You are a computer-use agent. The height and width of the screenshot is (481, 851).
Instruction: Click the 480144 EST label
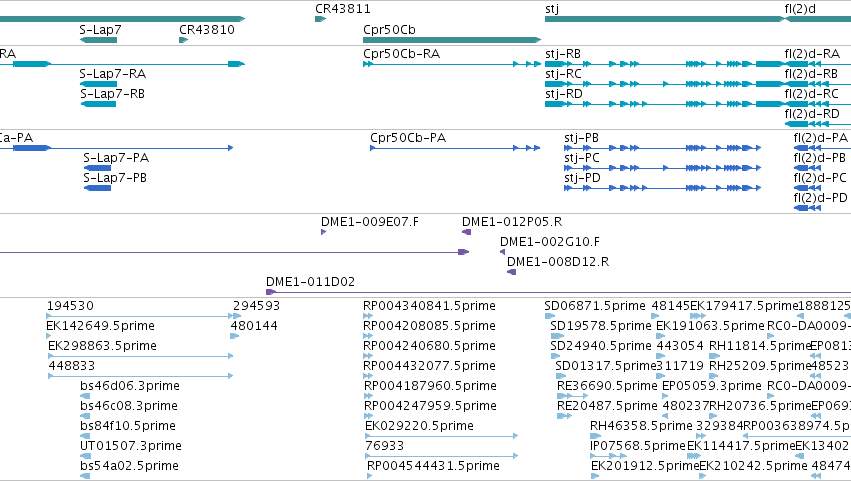[254, 326]
